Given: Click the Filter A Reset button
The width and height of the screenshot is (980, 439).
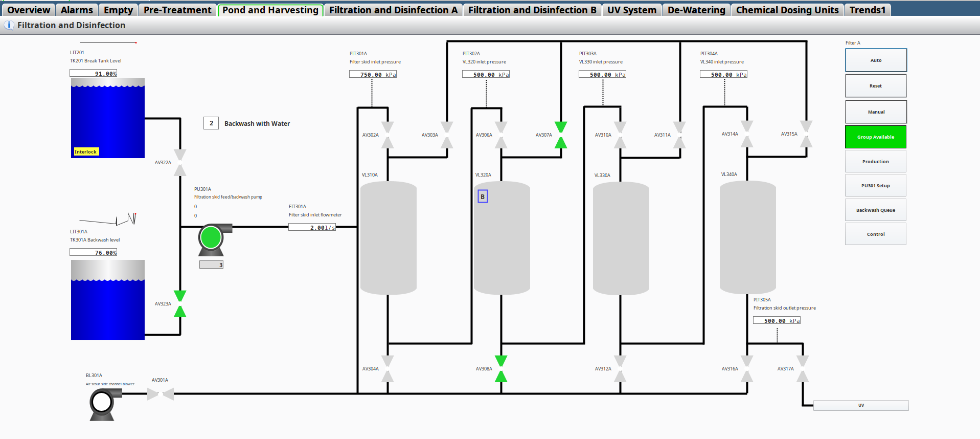Looking at the screenshot, I should click(x=876, y=86).
